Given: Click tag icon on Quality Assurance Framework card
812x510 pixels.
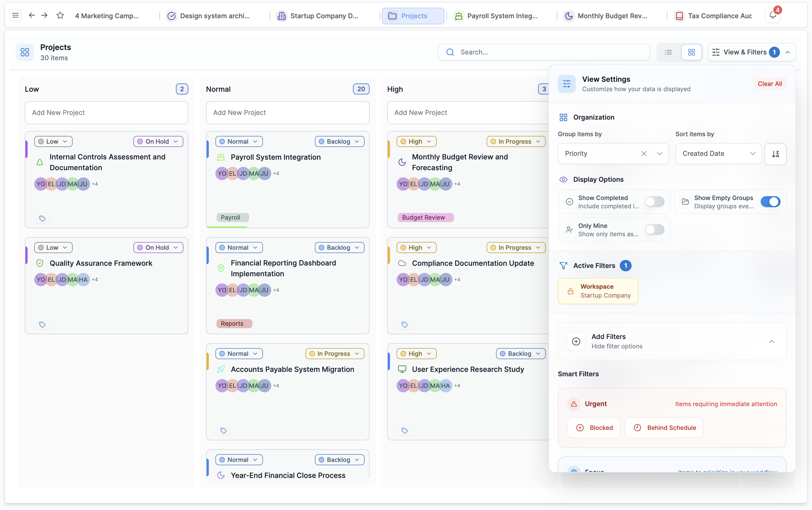Looking at the screenshot, I should tap(42, 325).
